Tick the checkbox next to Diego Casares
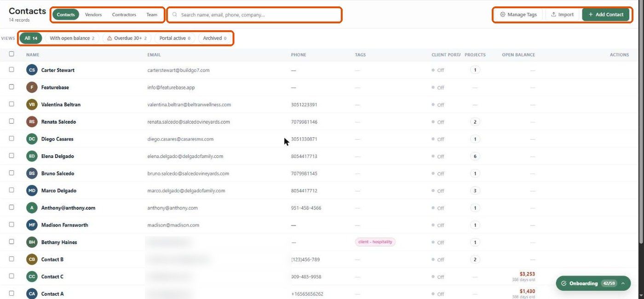Viewport: 644px width, 299px height. [11, 138]
